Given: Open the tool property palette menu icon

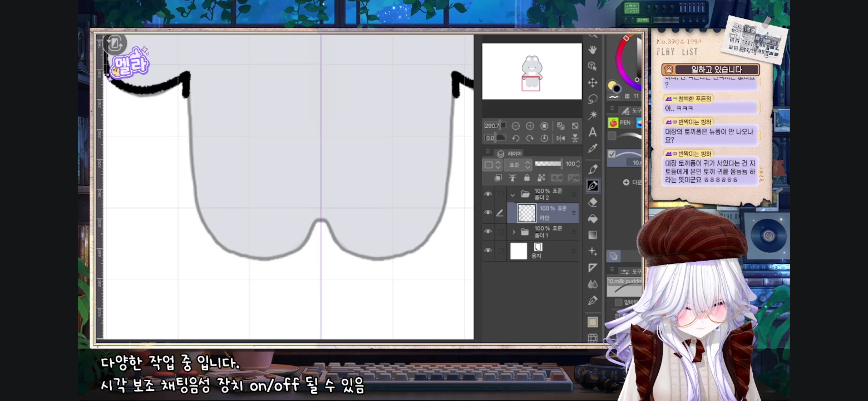Looking at the screenshot, I should pyautogui.click(x=612, y=270).
